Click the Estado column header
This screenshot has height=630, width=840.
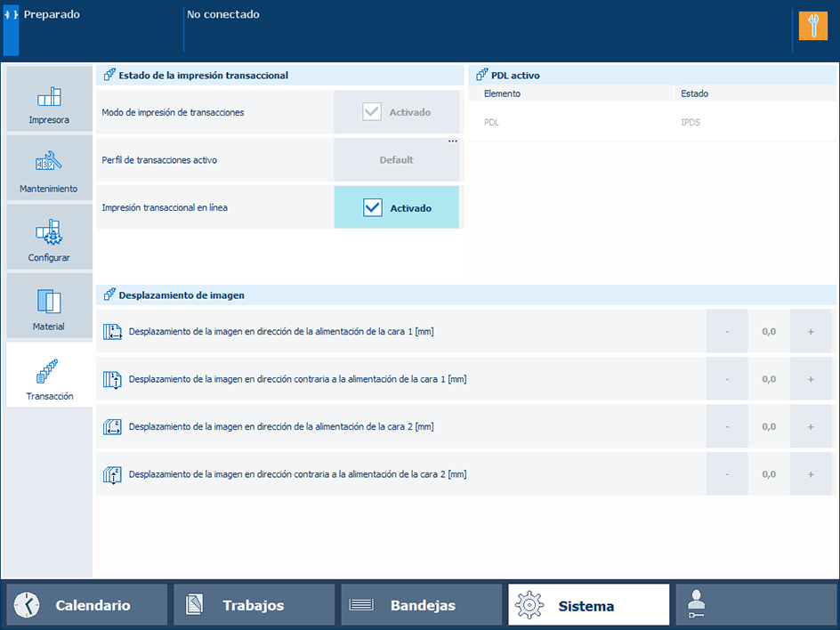point(694,93)
